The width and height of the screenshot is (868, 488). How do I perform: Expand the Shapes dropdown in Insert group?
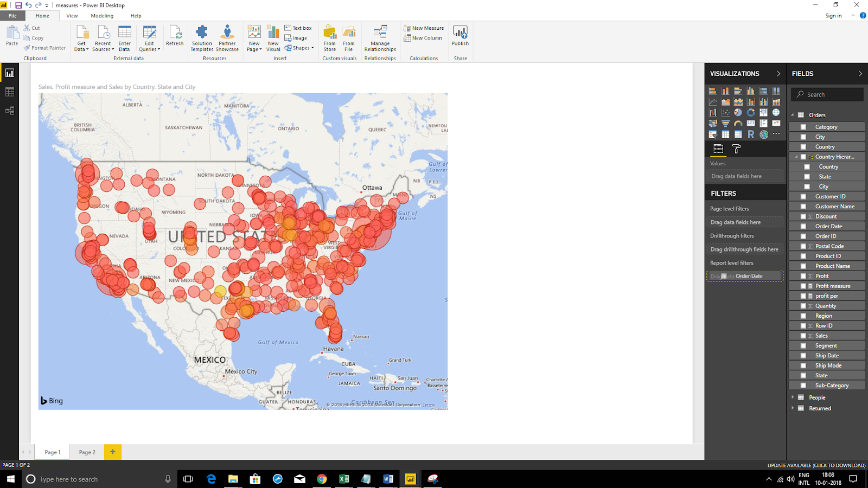tap(299, 48)
